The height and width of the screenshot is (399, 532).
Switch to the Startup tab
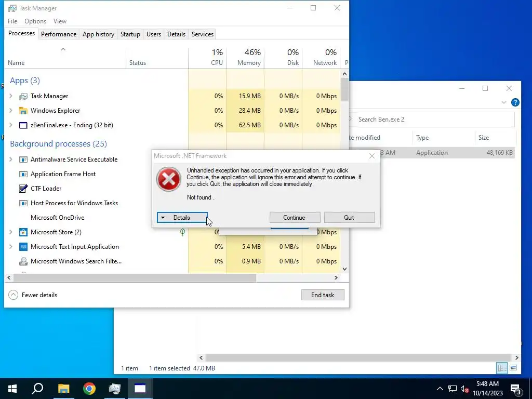coord(130,34)
